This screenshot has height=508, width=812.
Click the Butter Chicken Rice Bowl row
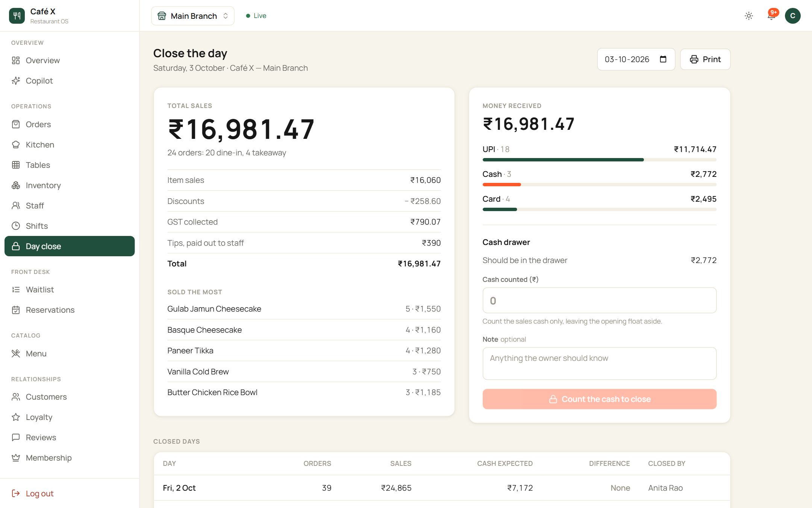tap(304, 392)
